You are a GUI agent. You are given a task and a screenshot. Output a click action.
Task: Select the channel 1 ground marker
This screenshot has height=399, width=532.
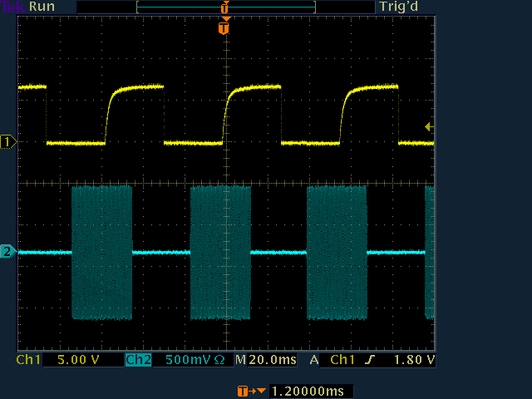coord(8,141)
